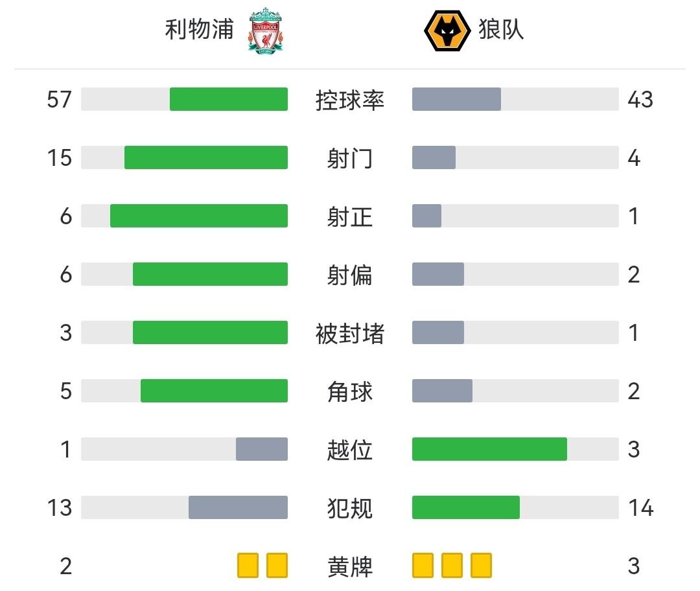Select the 射门 stat label
Viewport: 700px width, 591px height.
350,158
